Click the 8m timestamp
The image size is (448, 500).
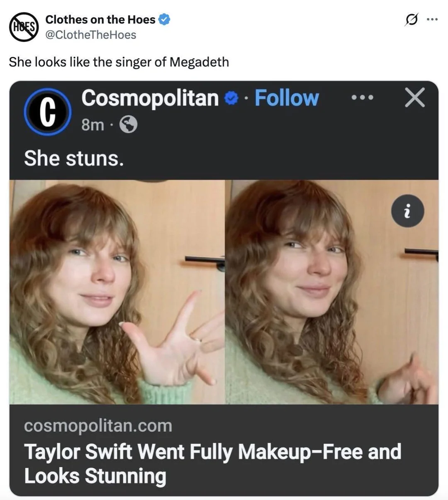coord(93,124)
